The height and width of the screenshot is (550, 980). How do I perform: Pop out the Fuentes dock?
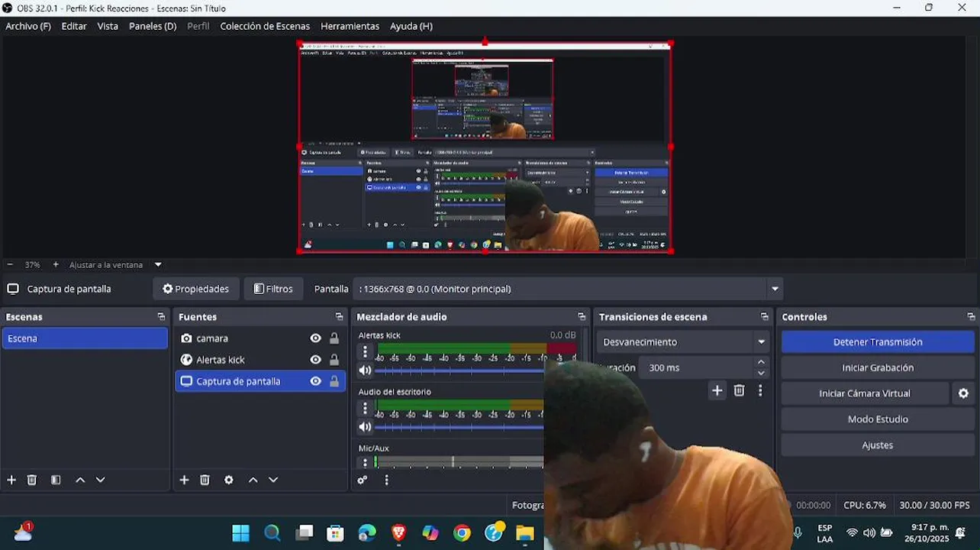pos(339,316)
